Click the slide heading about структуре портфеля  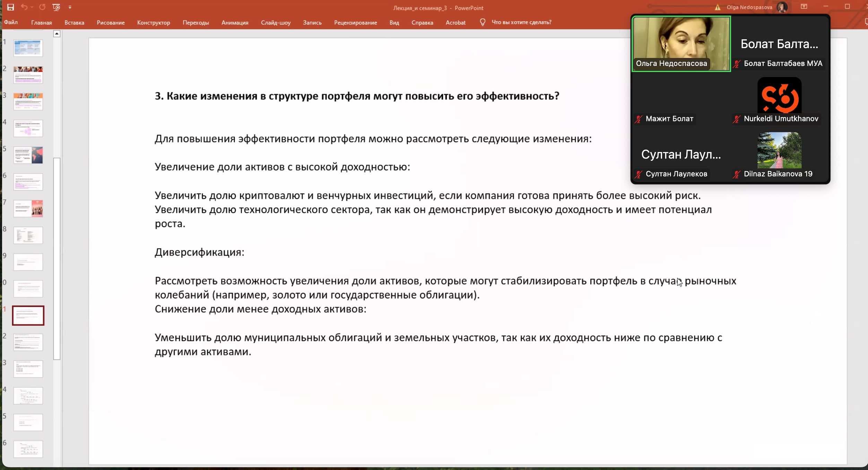(x=357, y=96)
